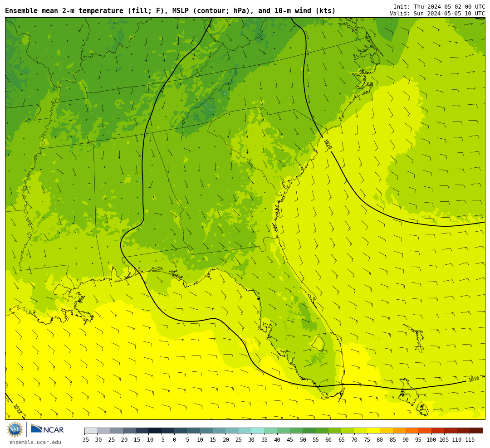Pick the colorbar value -35 label

(84, 440)
